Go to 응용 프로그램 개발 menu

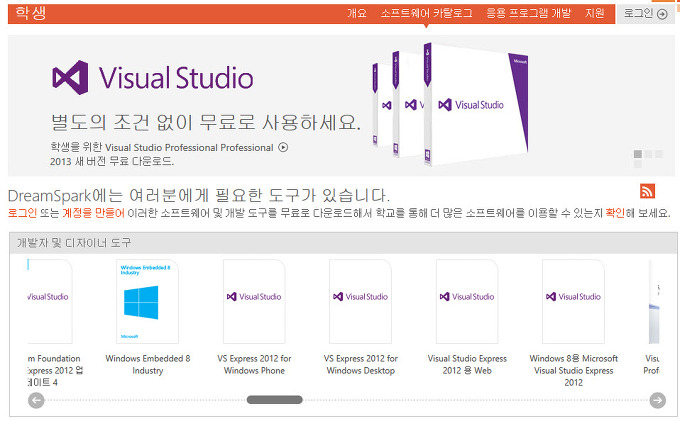click(x=528, y=14)
